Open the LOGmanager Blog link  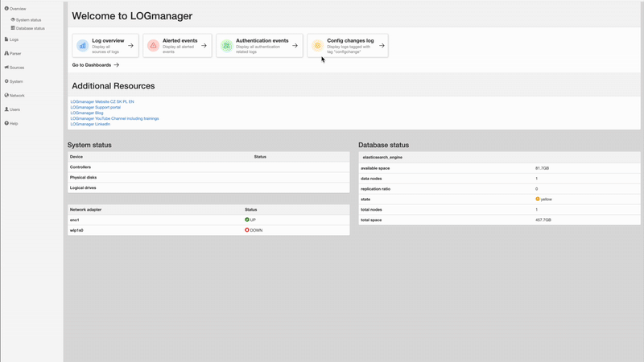(x=87, y=113)
